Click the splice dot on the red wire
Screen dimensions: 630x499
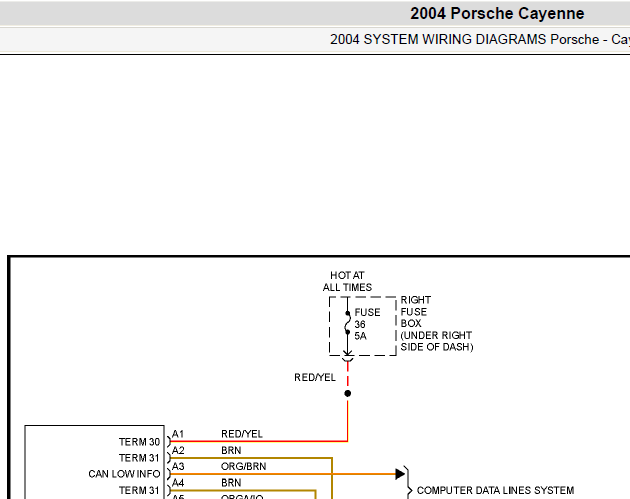(348, 393)
